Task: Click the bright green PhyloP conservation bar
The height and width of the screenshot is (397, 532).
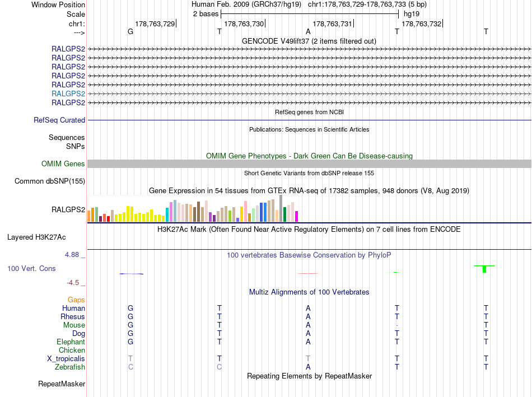Action: pyautogui.click(x=484, y=269)
